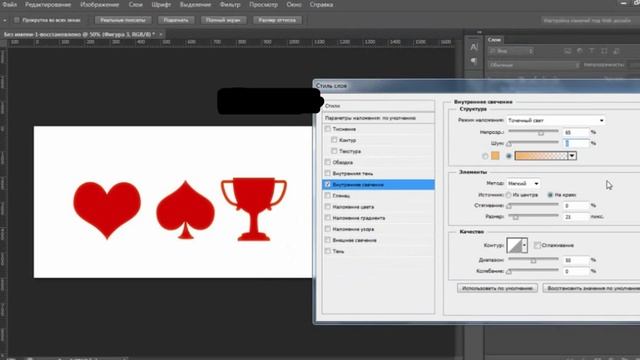Screen dimensions: 640x360
Task: Open the Редактирование menu
Action: (x=48, y=5)
